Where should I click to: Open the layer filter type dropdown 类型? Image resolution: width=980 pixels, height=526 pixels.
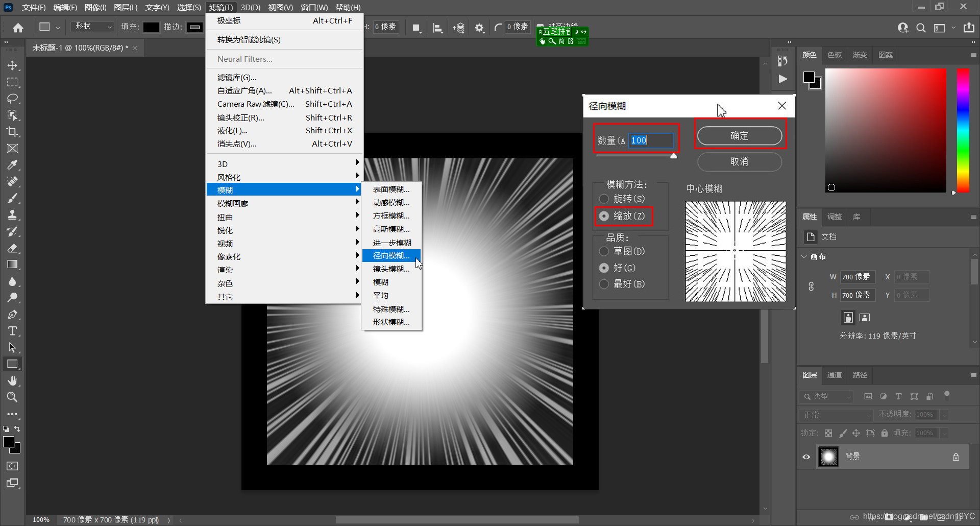[826, 396]
